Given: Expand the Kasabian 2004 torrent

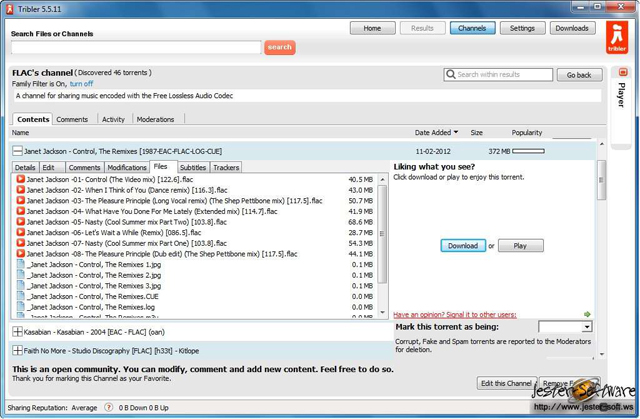Looking at the screenshot, I should coord(18,331).
